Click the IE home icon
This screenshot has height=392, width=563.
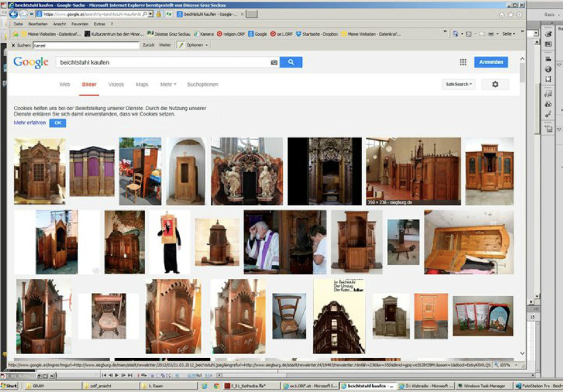coord(502,15)
